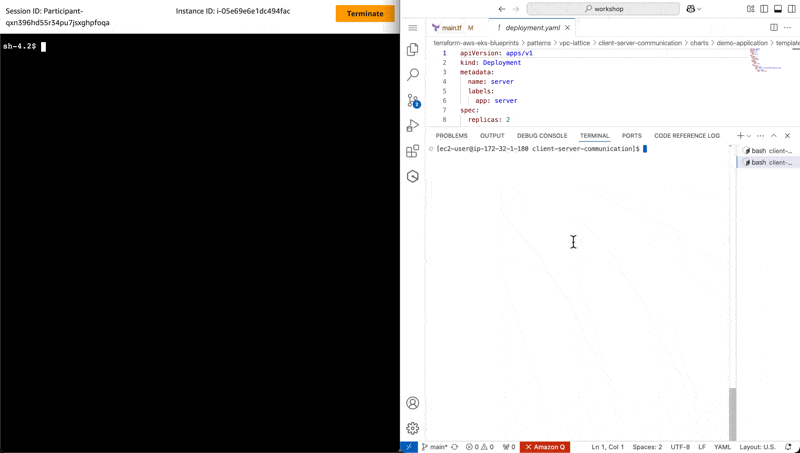Click the orange Terminate session button
The width and height of the screenshot is (800, 453).
tap(365, 14)
